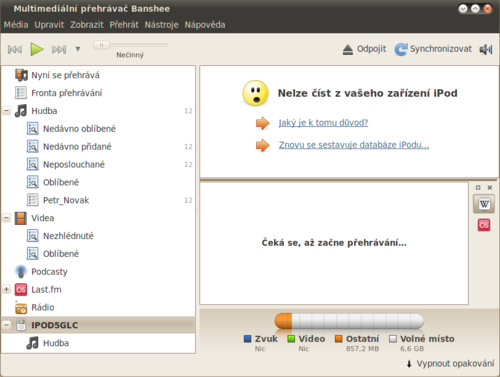Viewport: 500px width, 377px height.
Task: Click the Nečinný status text
Action: [x=130, y=55]
